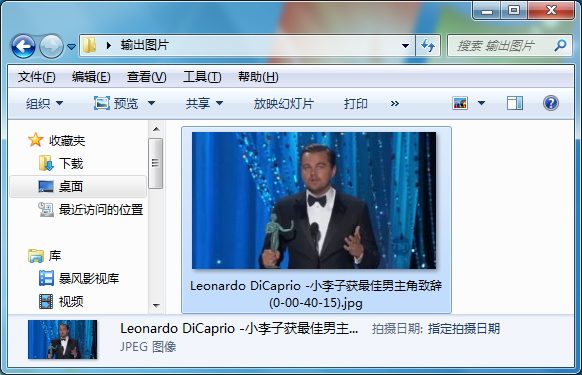The image size is (582, 375).
Task: Click 放映幻灯片 button
Action: pos(284,103)
